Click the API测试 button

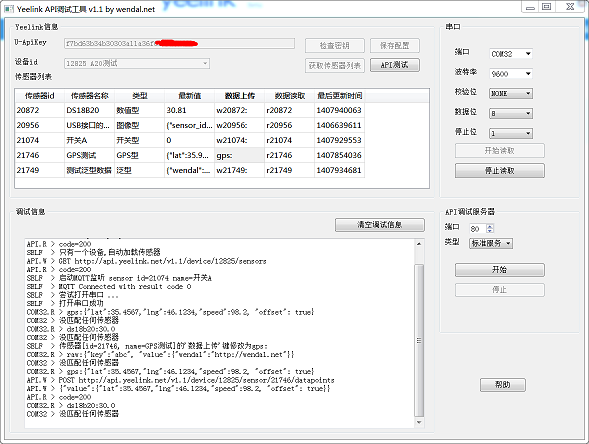click(x=394, y=65)
